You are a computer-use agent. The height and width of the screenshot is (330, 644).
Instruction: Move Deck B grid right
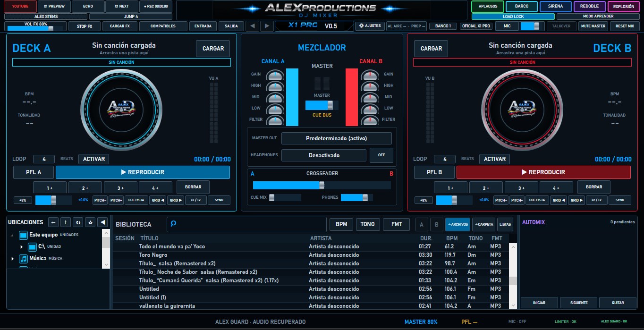(x=576, y=200)
